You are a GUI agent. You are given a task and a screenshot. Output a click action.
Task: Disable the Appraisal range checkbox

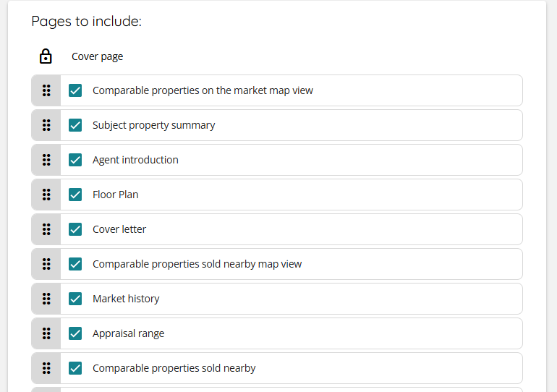[x=75, y=333]
